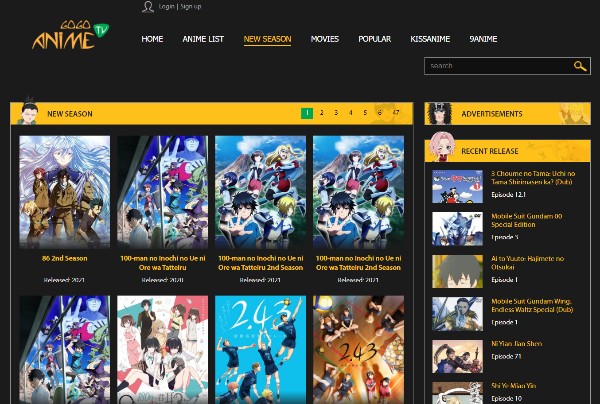Click the user profile icon beside Login

[148, 7]
